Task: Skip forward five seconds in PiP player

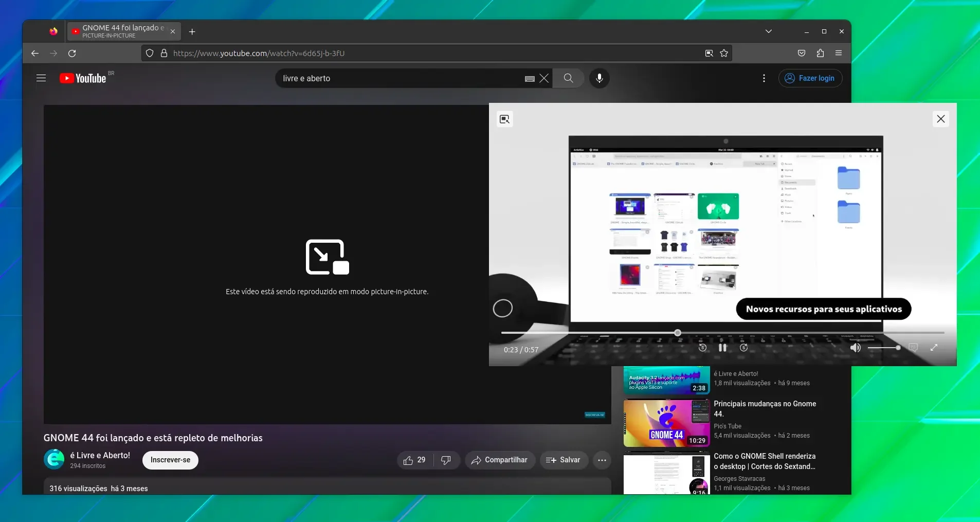Action: (x=743, y=348)
